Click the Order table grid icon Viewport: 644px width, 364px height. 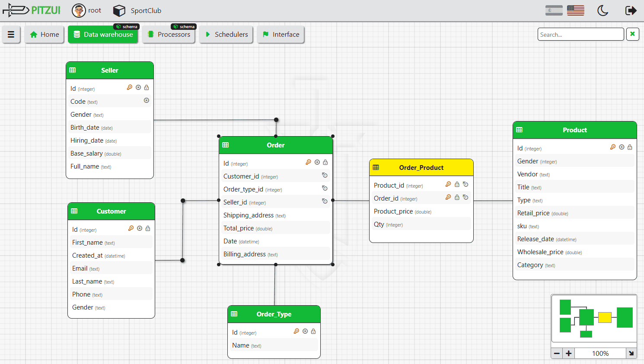[x=226, y=145]
